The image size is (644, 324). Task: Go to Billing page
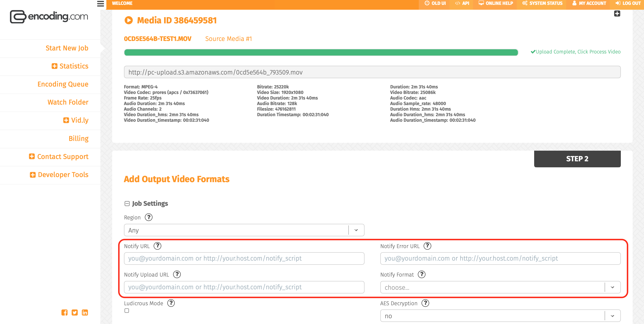point(79,139)
